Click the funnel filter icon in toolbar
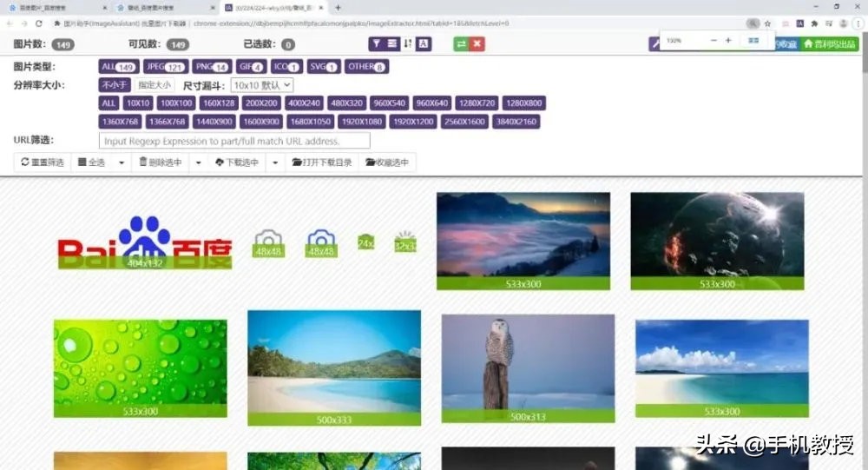 tap(376, 43)
